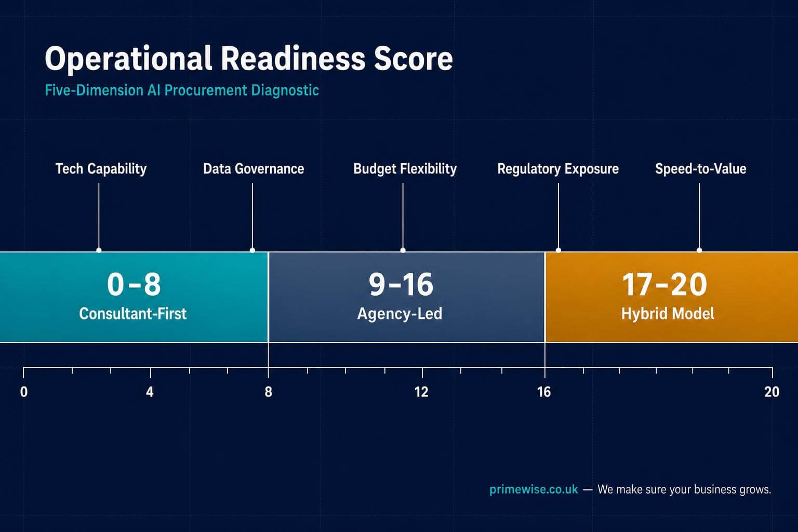Click the axis value '0'
798x532 pixels.
coord(24,392)
